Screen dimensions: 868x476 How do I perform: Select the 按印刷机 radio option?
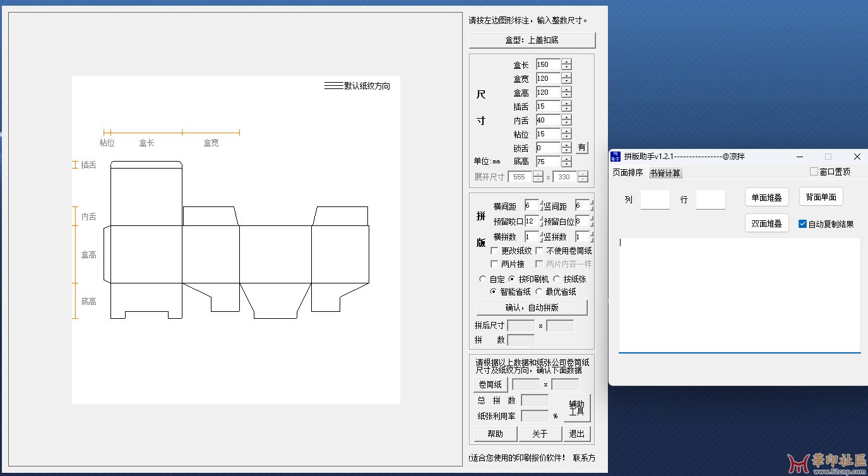click(512, 278)
